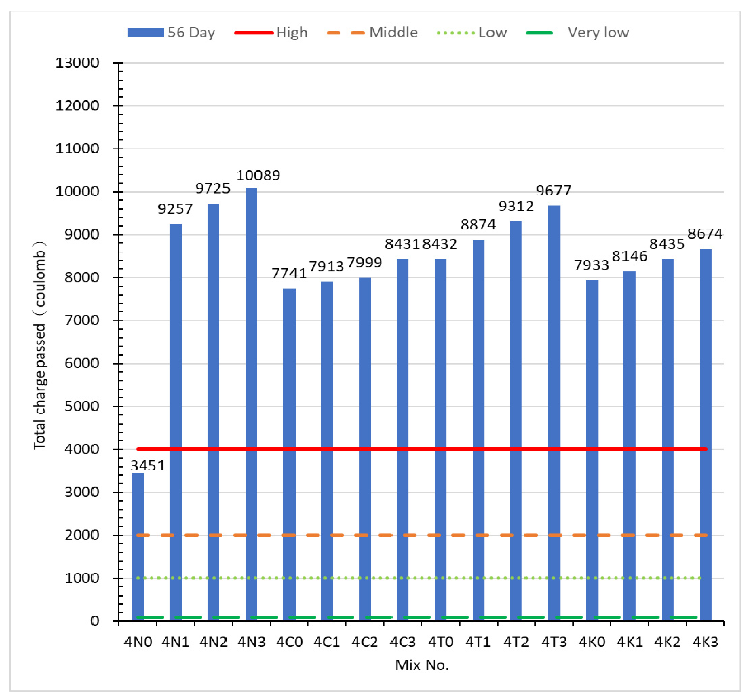Viewport: 748px width, 700px height.
Task: Click the Very low legend label
Action: [x=598, y=33]
